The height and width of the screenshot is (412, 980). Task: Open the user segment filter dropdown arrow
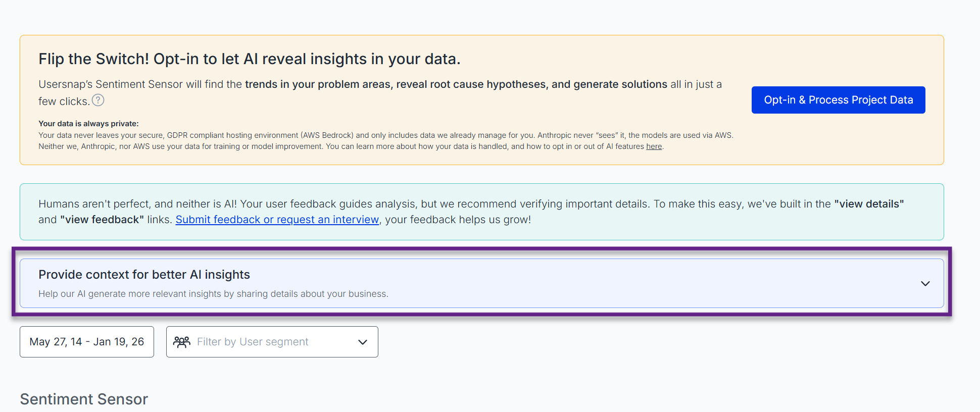click(x=362, y=342)
